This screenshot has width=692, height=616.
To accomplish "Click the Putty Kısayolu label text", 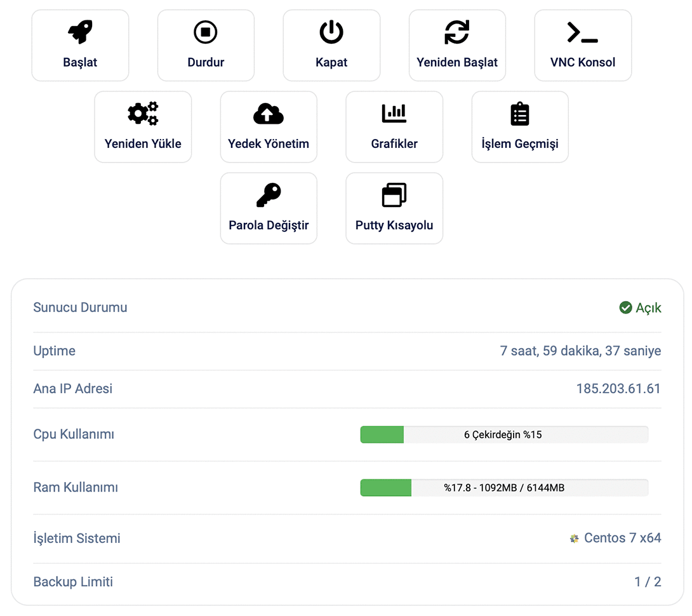I will (394, 225).
